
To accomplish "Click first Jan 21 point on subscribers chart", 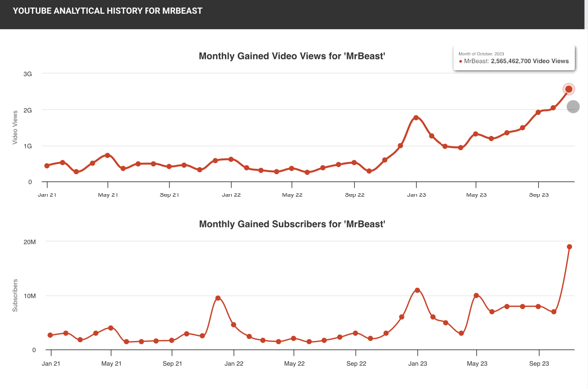I will pyautogui.click(x=50, y=335).
